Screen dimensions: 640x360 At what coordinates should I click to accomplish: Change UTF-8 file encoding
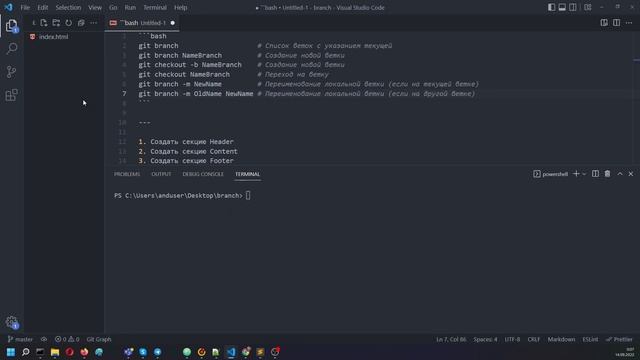pyautogui.click(x=512, y=339)
